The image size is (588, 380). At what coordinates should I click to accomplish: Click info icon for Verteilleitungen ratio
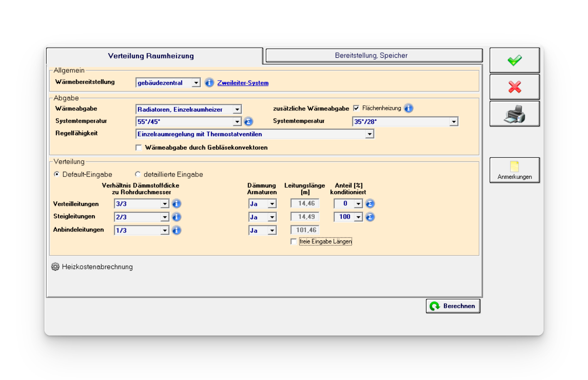click(x=177, y=204)
